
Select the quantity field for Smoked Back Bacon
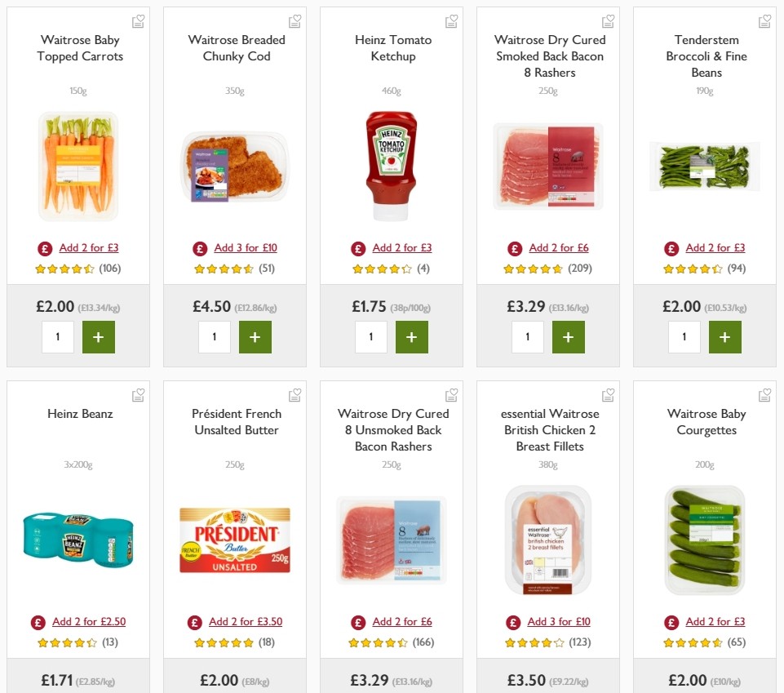point(527,336)
